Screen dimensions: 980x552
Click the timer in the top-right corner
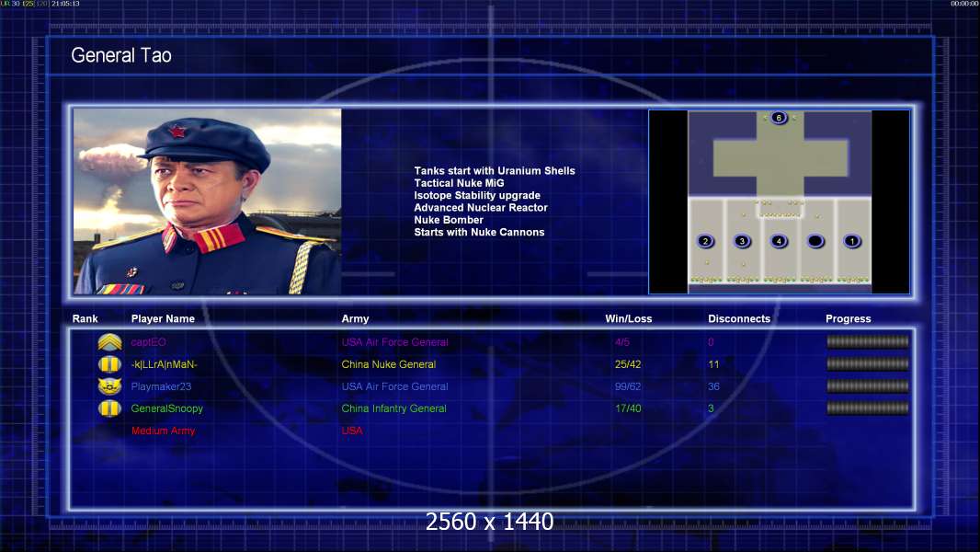[x=964, y=4]
